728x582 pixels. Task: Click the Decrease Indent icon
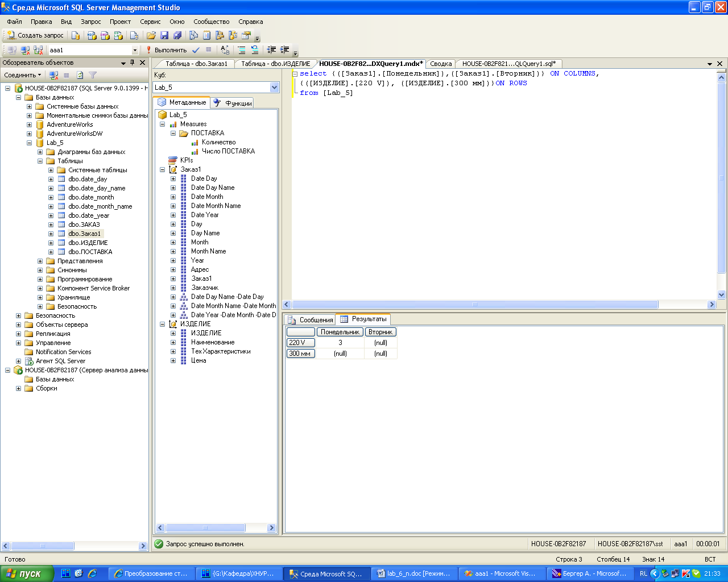click(272, 50)
